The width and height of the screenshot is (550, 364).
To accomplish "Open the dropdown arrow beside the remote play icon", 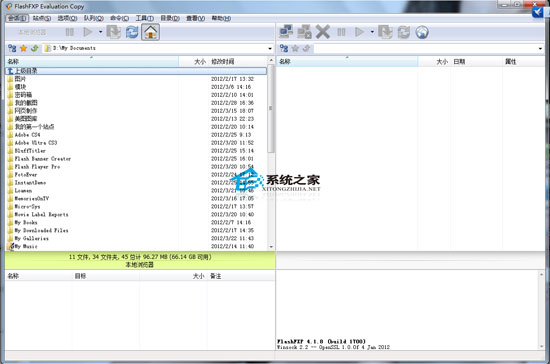I will pyautogui.click(x=372, y=32).
